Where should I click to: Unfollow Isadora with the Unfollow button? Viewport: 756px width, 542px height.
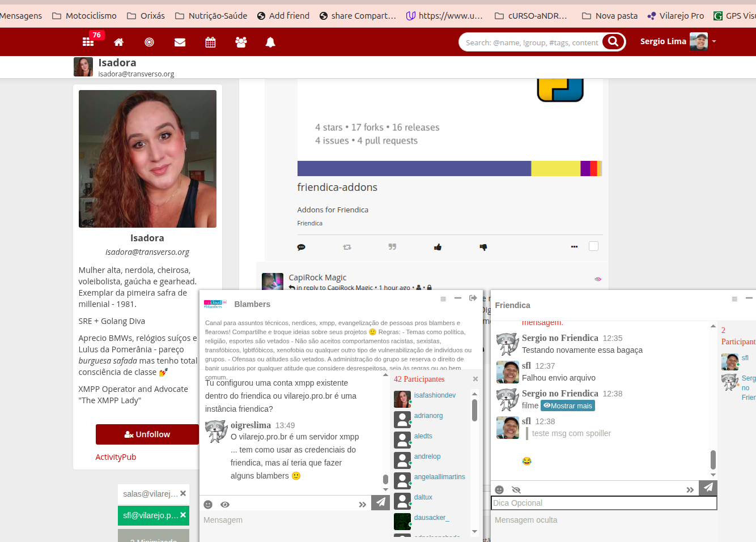(147, 434)
